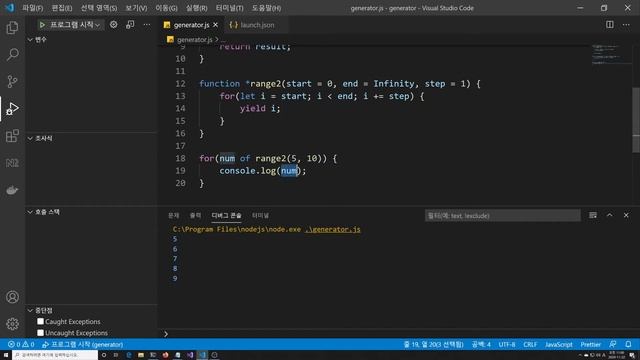
Task: Click the debug console filter input field
Action: pyautogui.click(x=502, y=216)
